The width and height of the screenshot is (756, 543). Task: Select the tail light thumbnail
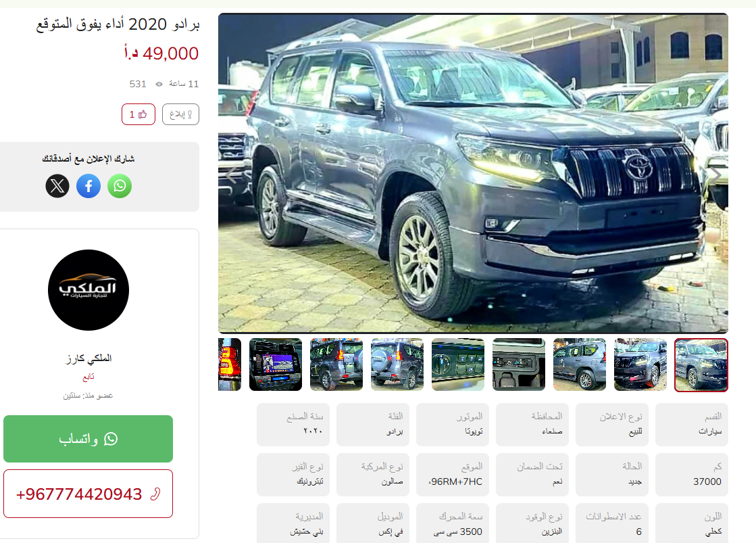click(x=230, y=364)
